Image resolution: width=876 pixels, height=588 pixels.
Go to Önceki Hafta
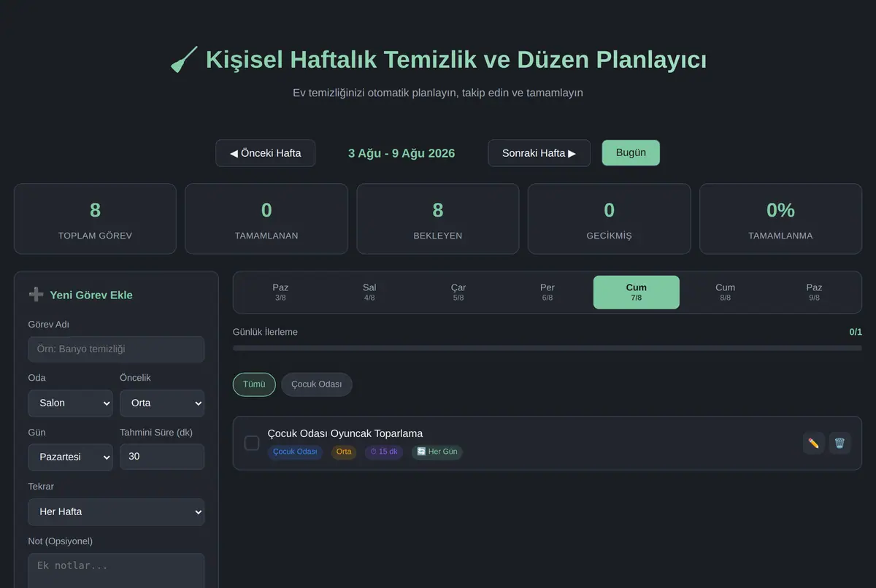pos(266,153)
